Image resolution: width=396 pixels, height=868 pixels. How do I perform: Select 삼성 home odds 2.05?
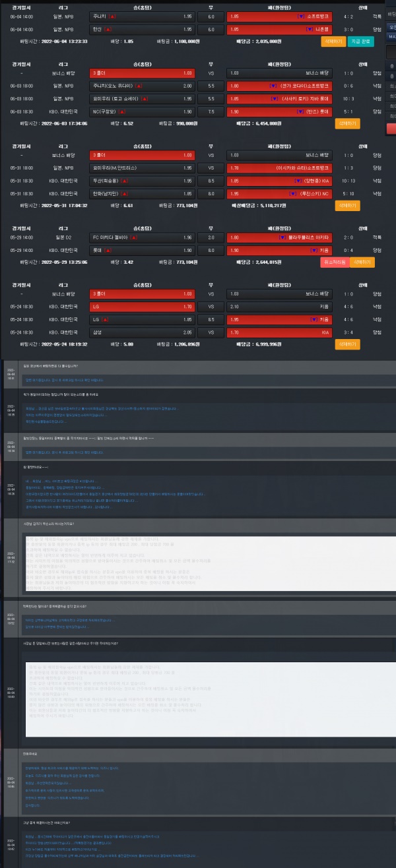coord(141,332)
